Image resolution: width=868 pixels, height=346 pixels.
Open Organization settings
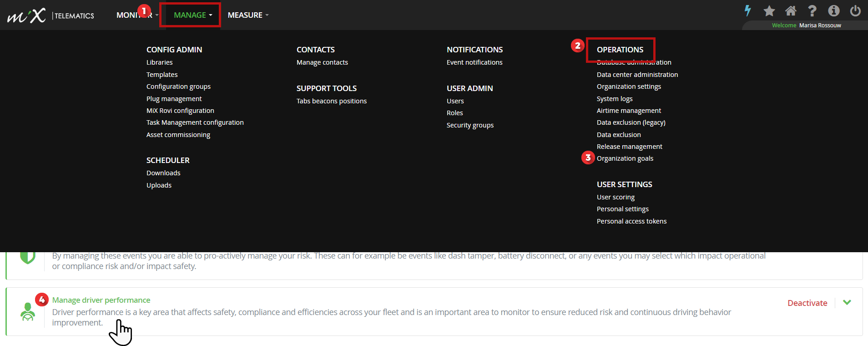[629, 86]
